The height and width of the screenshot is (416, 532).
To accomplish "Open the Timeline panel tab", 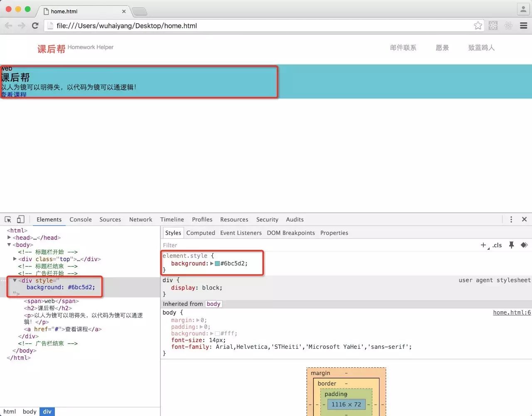I will 172,219.
